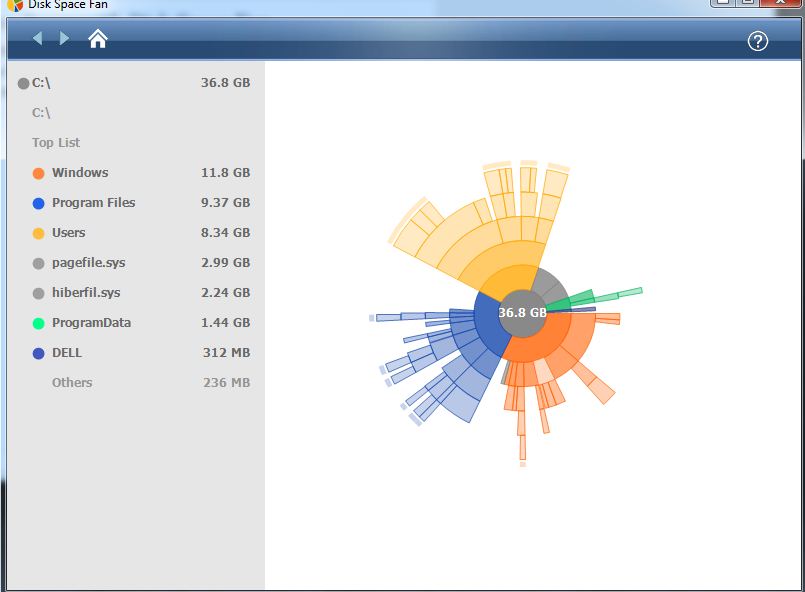Viewport: 805px width, 592px height.
Task: Click the 312 MB size value
Action: coord(226,353)
